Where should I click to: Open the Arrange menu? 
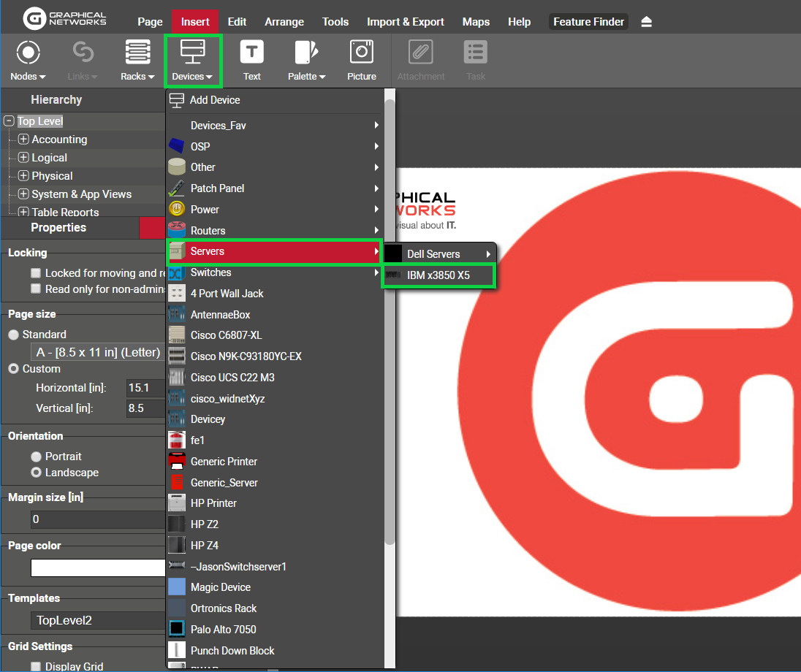pos(285,22)
